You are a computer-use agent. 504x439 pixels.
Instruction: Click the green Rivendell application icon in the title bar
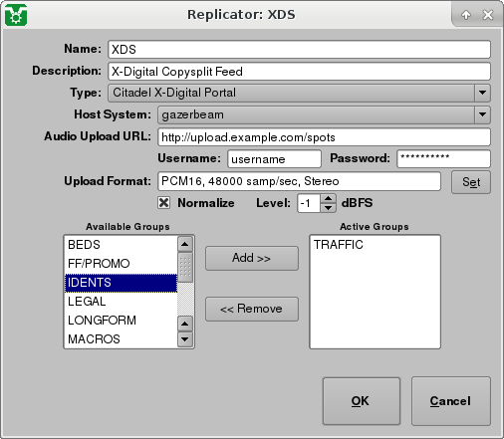click(16, 15)
